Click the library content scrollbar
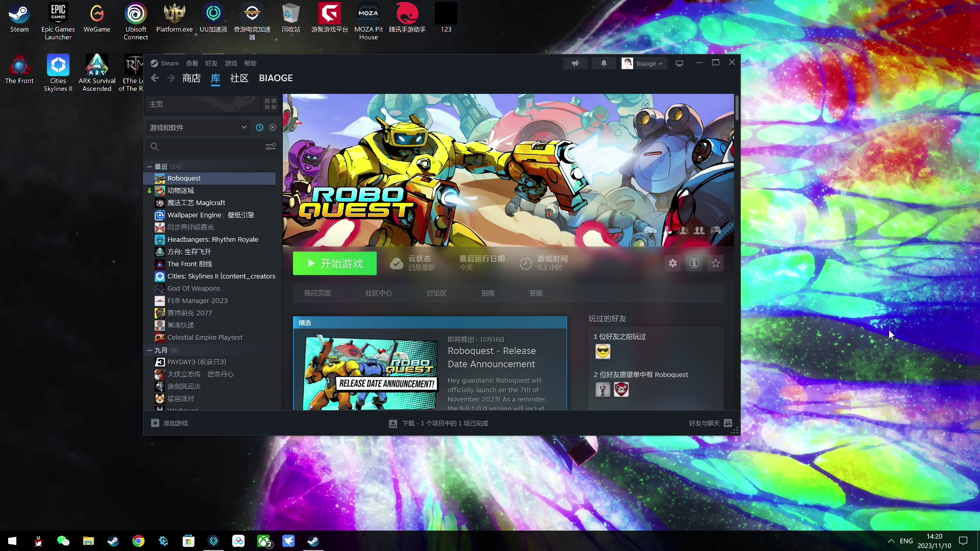Image resolution: width=980 pixels, height=551 pixels. (737, 108)
